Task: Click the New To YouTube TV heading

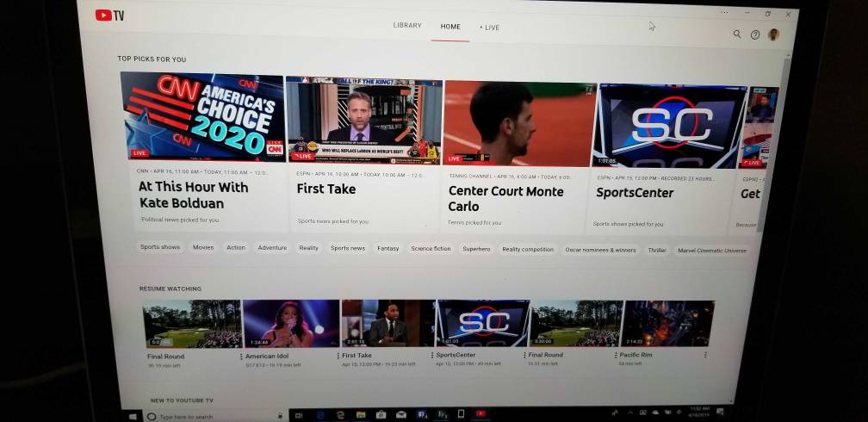Action: pyautogui.click(x=183, y=400)
